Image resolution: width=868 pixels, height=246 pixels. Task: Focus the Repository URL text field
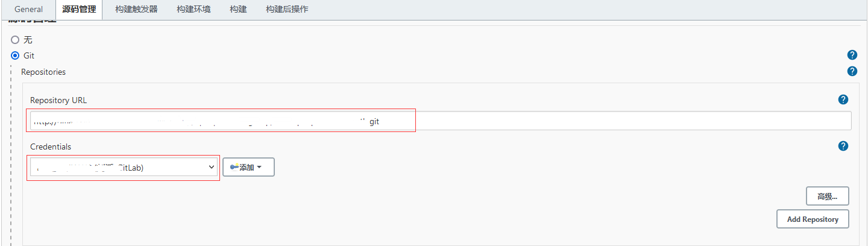pos(603,121)
